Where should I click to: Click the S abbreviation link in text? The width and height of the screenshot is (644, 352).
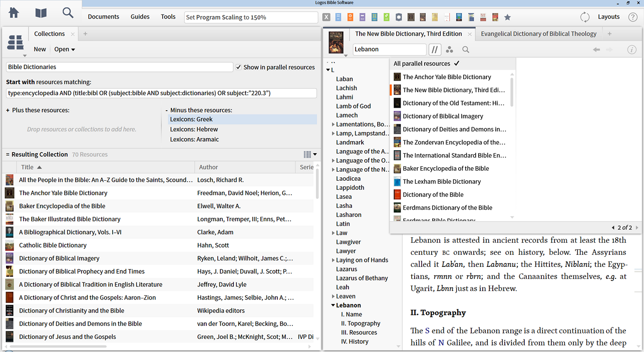point(427,330)
